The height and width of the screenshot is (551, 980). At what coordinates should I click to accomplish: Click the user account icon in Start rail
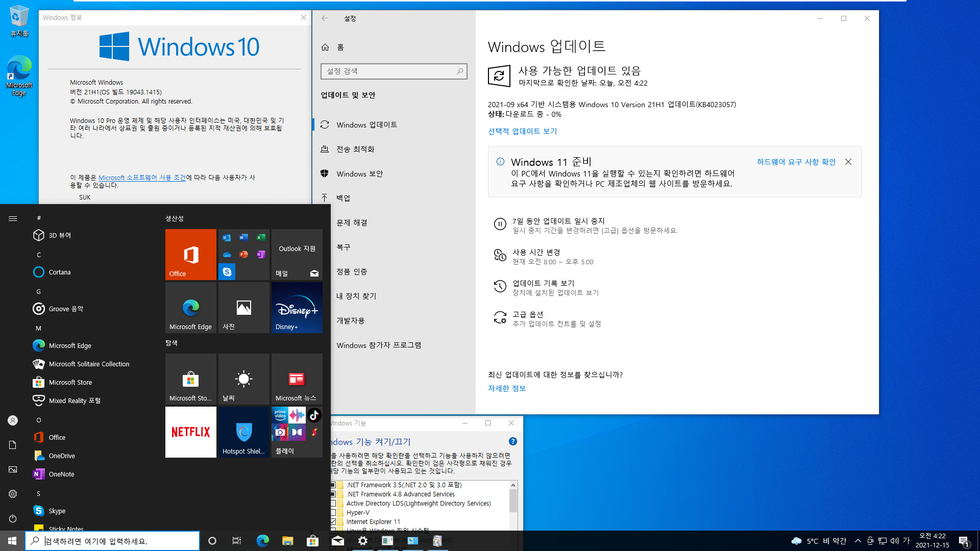pos(13,420)
